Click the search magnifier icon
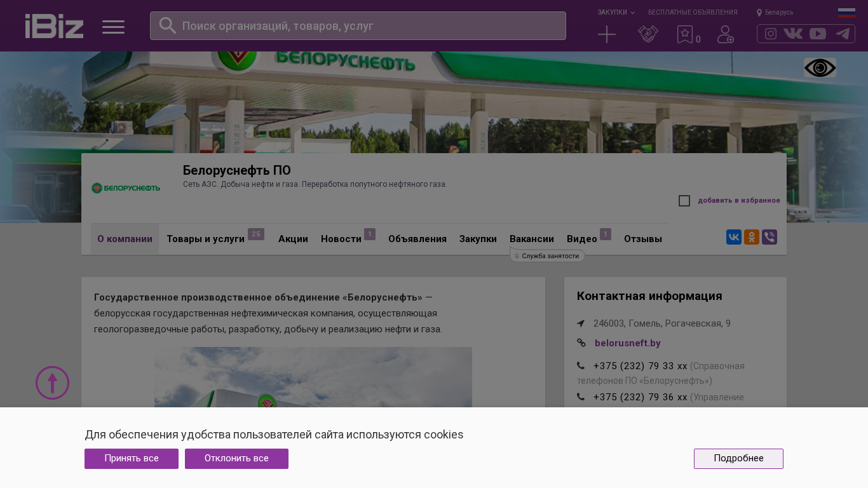Screen dimensions: 868x488 click(167, 25)
